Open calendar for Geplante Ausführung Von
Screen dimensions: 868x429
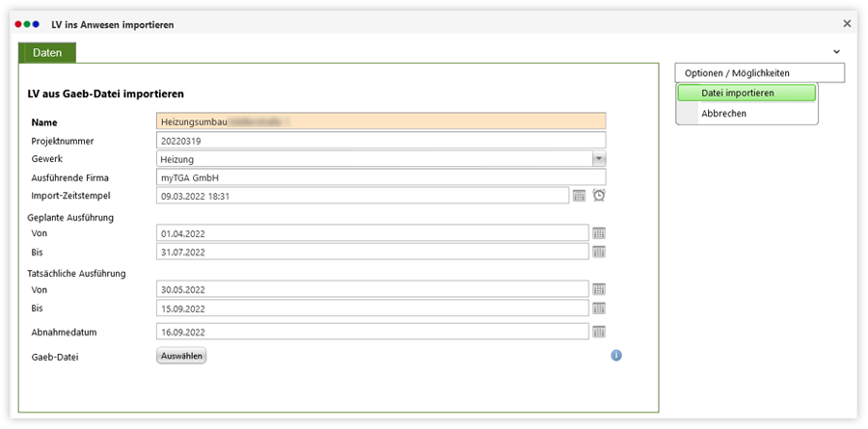599,233
